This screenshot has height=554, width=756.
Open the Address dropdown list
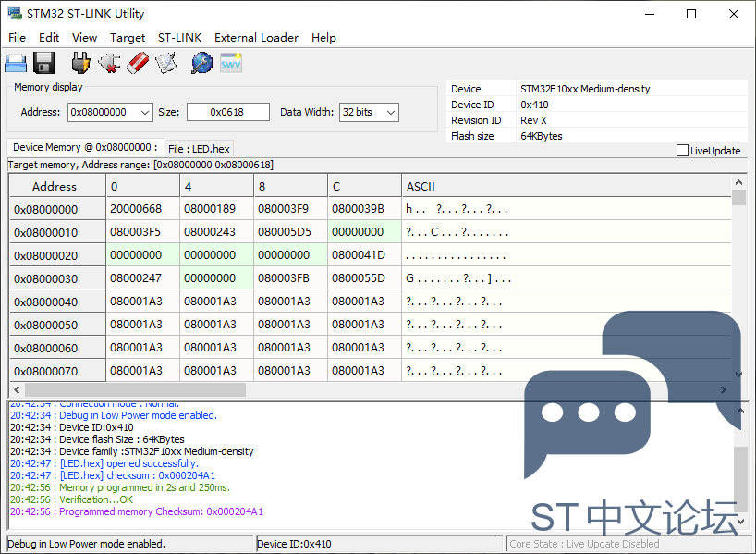(x=145, y=113)
